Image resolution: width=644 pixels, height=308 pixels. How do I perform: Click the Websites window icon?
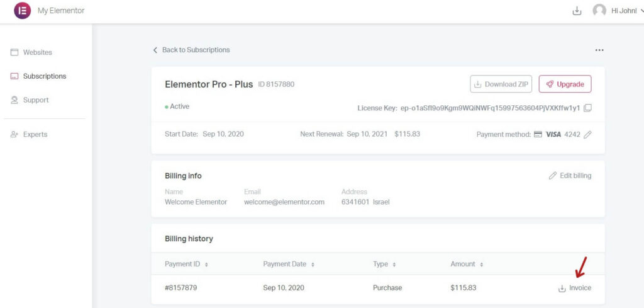click(x=14, y=52)
